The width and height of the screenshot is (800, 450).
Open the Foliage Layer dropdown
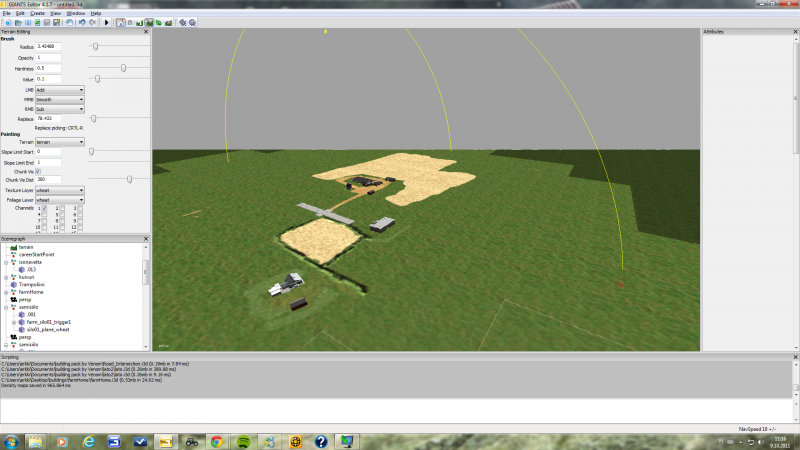tap(60, 200)
